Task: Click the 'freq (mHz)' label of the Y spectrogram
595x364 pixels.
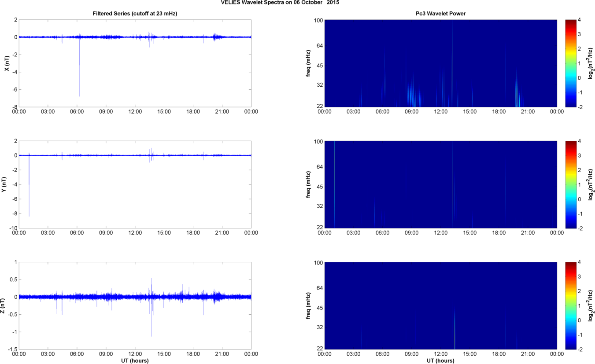Action: (x=308, y=184)
